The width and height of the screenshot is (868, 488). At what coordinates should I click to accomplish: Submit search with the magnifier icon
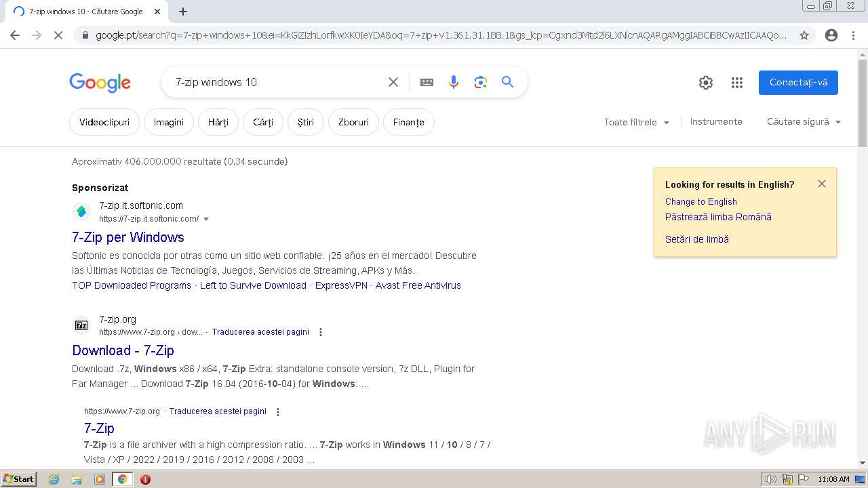click(x=507, y=82)
